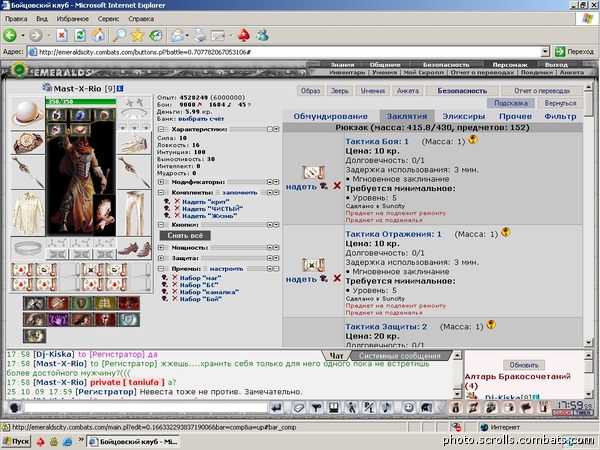Delete set "крит" with its red X
Image resolution: width=600 pixels, height=450 pixels.
click(177, 201)
